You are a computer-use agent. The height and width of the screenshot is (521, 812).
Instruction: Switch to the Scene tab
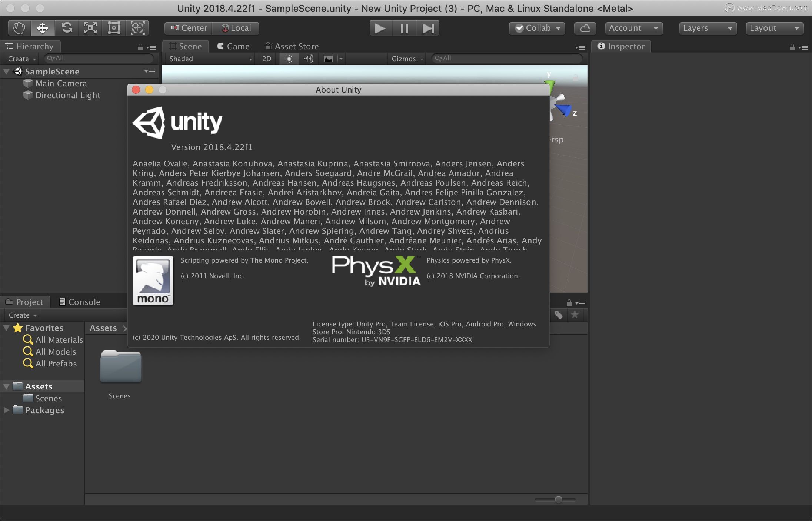(186, 46)
